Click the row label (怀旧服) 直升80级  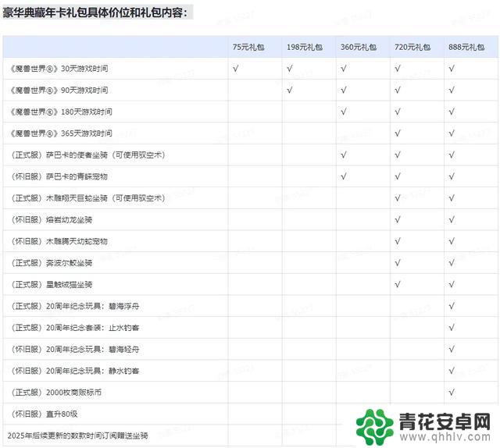pyautogui.click(x=44, y=414)
